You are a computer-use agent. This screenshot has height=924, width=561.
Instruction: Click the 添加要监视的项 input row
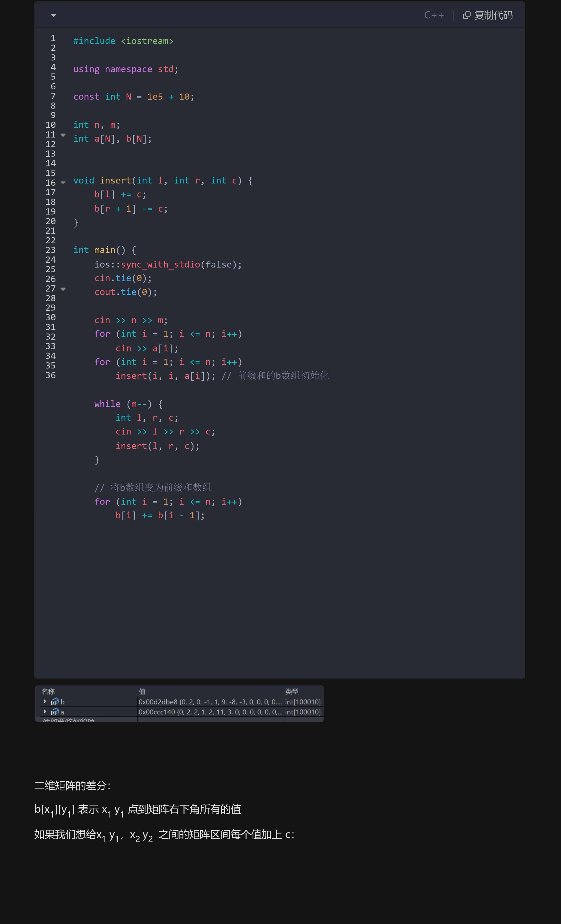coord(69,720)
